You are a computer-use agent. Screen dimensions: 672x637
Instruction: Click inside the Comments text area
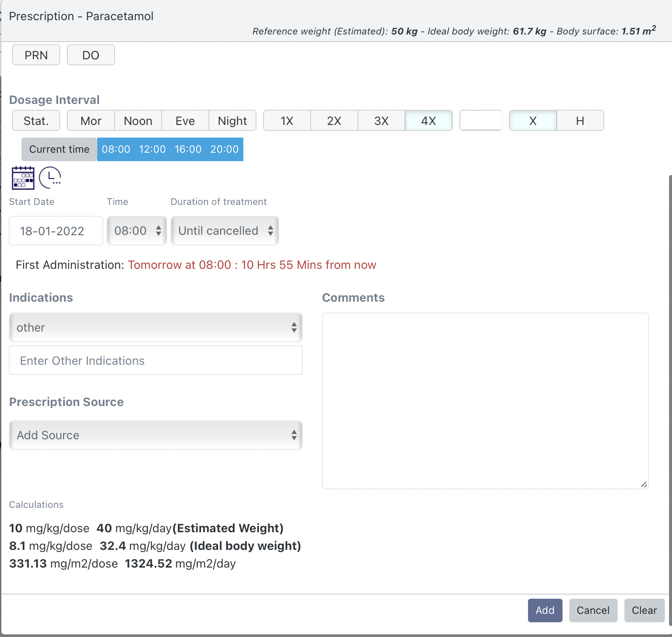485,401
